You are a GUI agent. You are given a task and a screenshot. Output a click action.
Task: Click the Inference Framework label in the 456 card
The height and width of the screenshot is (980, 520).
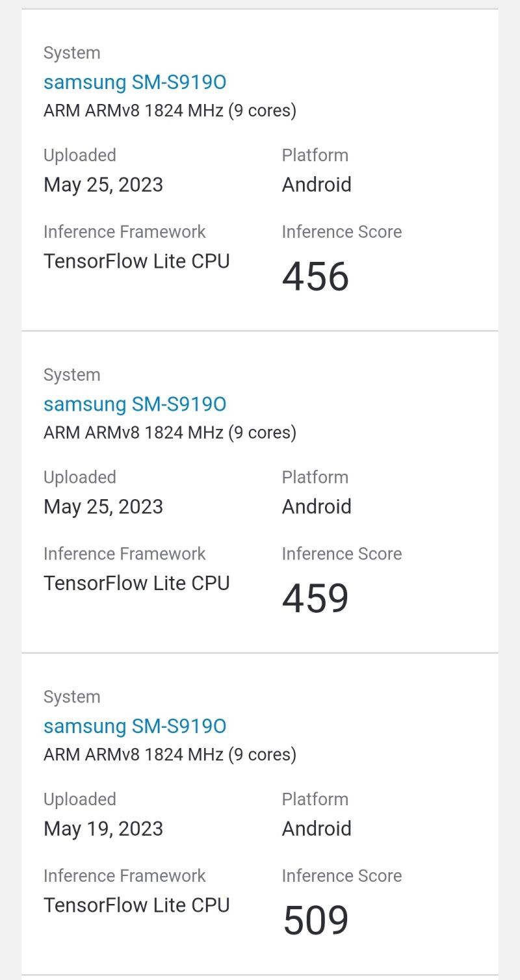coord(124,232)
